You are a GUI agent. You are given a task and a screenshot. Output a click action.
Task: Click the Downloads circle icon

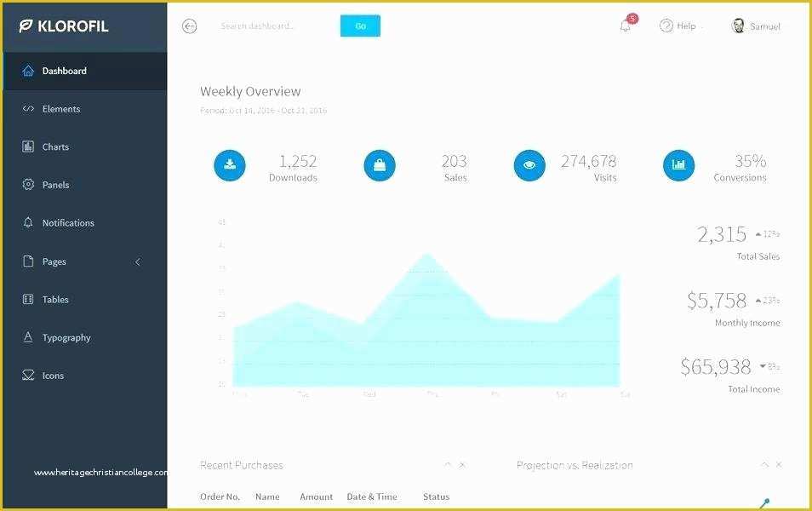click(x=230, y=165)
